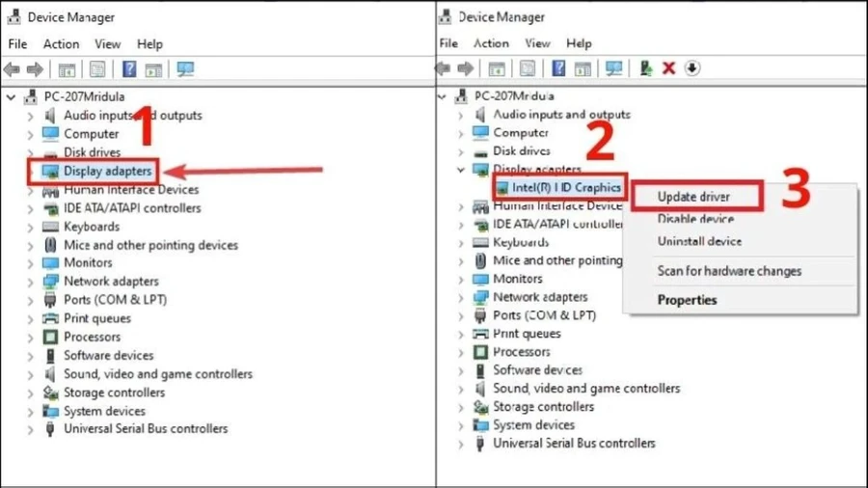
Task: Click Forward arrow in left Device Manager toolbar
Action: [35, 69]
